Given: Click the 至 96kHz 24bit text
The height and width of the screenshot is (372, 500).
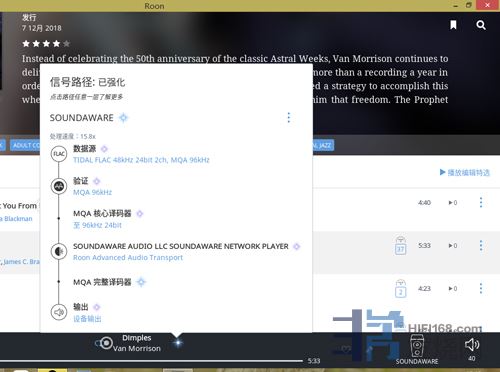Looking at the screenshot, I should [x=97, y=225].
